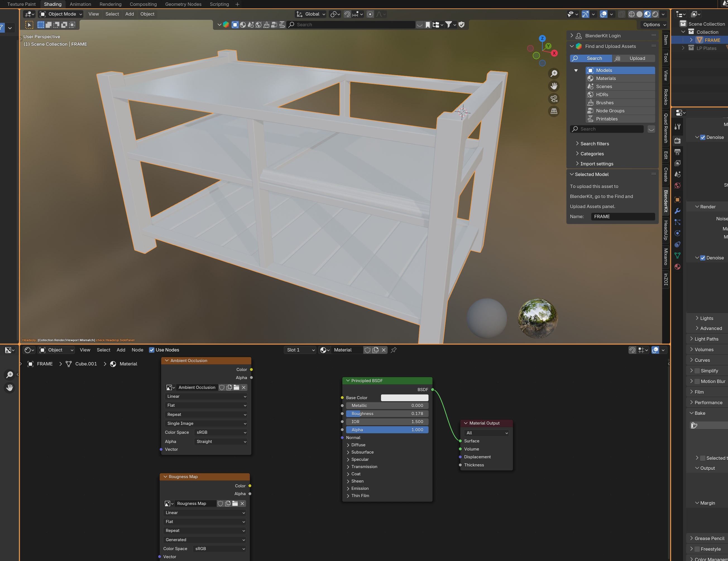Screen dimensions: 728x561
Task: Select Materials asset type in BlenderKit
Action: (x=620, y=78)
